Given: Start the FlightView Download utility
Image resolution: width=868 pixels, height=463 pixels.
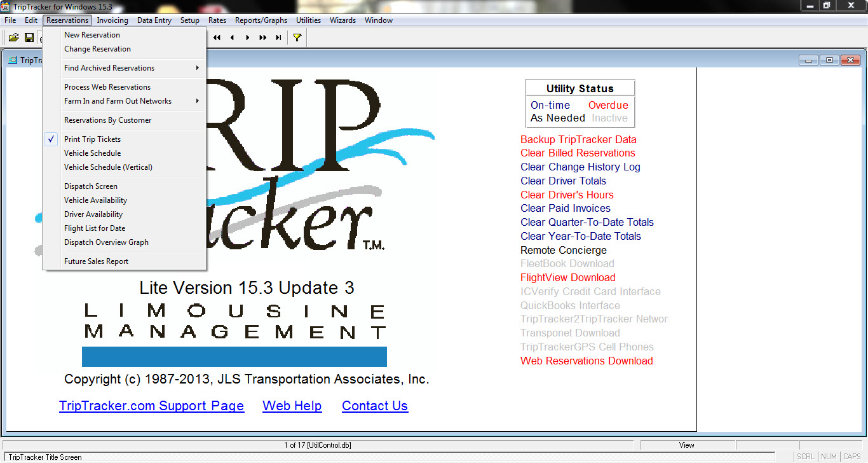Looking at the screenshot, I should 568,277.
